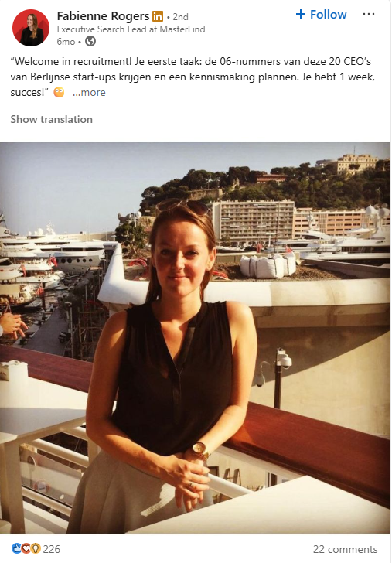392x563 pixels.
Task: Open Fabienne Rogers' profile picture
Action: click(30, 28)
